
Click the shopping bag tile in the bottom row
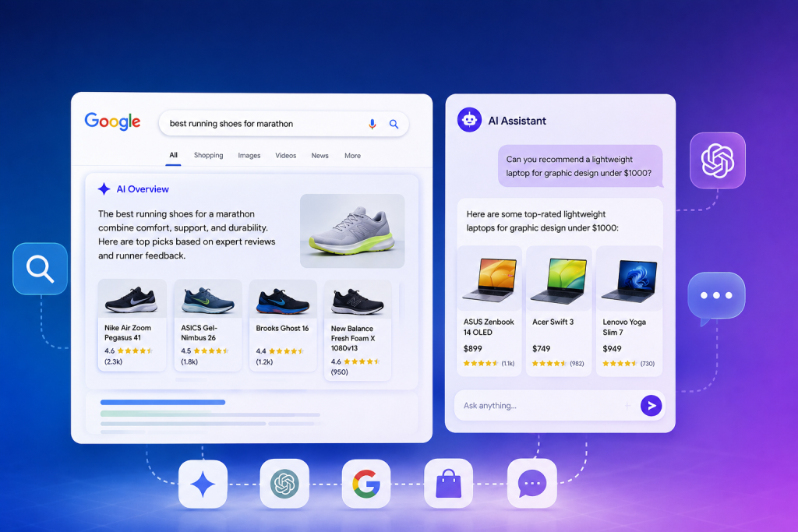[448, 484]
